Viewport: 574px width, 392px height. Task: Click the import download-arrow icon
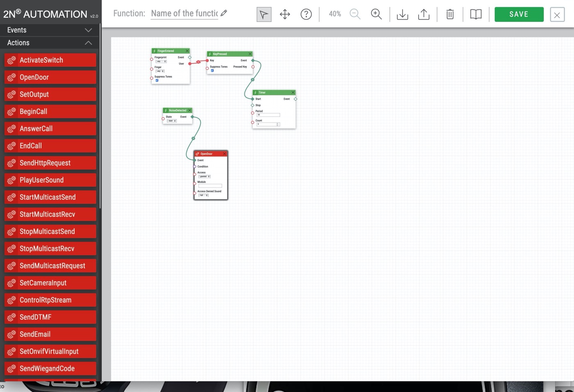[x=403, y=14]
